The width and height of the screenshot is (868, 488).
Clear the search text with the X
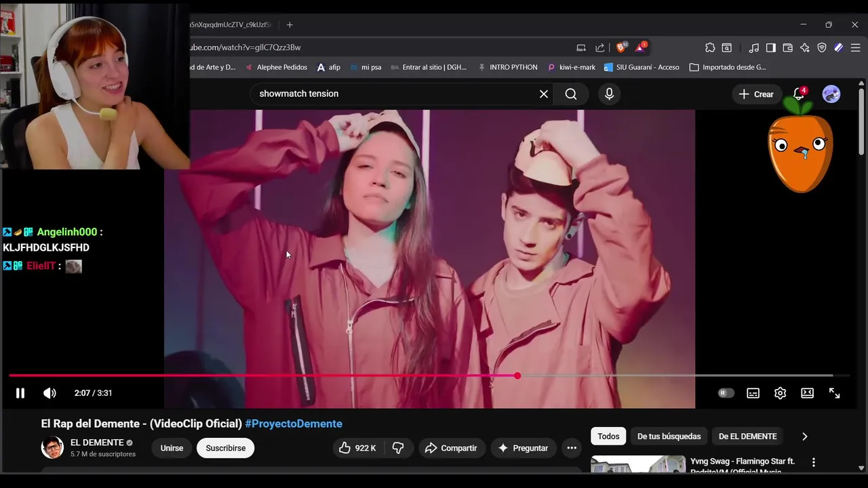tap(543, 94)
